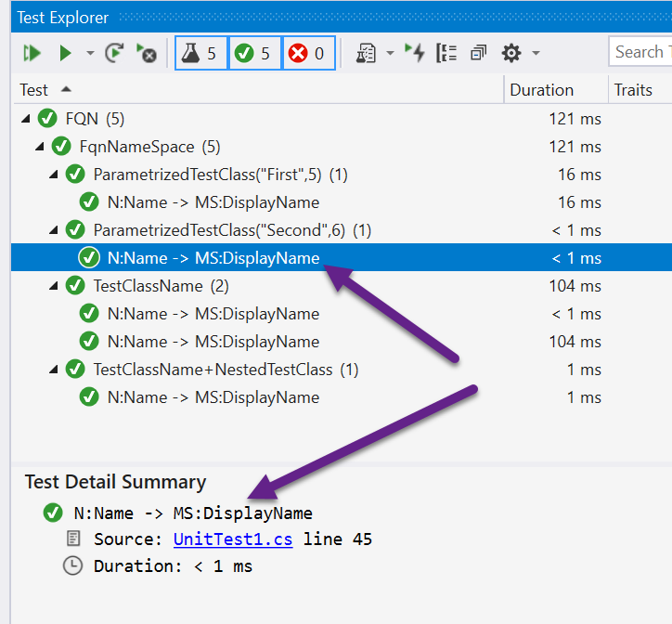Screen dimensions: 672x624
Task: Select the FqnNameSpace (5) tree row
Action: (x=342, y=147)
